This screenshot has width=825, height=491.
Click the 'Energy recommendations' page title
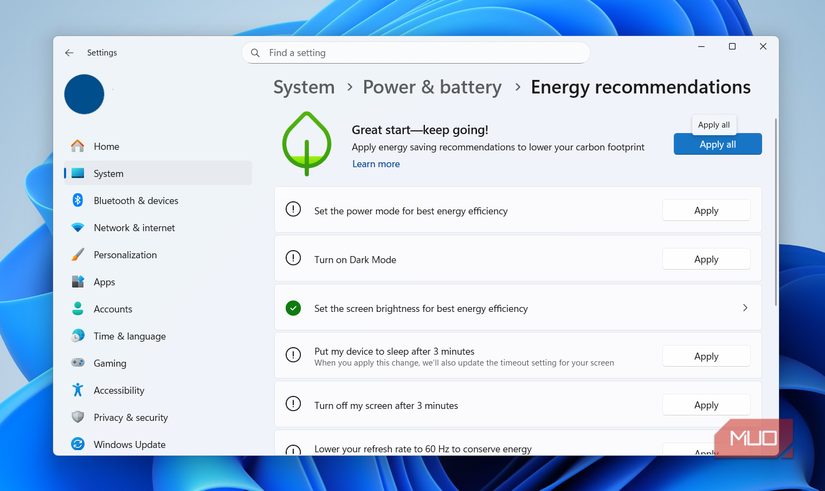click(640, 87)
